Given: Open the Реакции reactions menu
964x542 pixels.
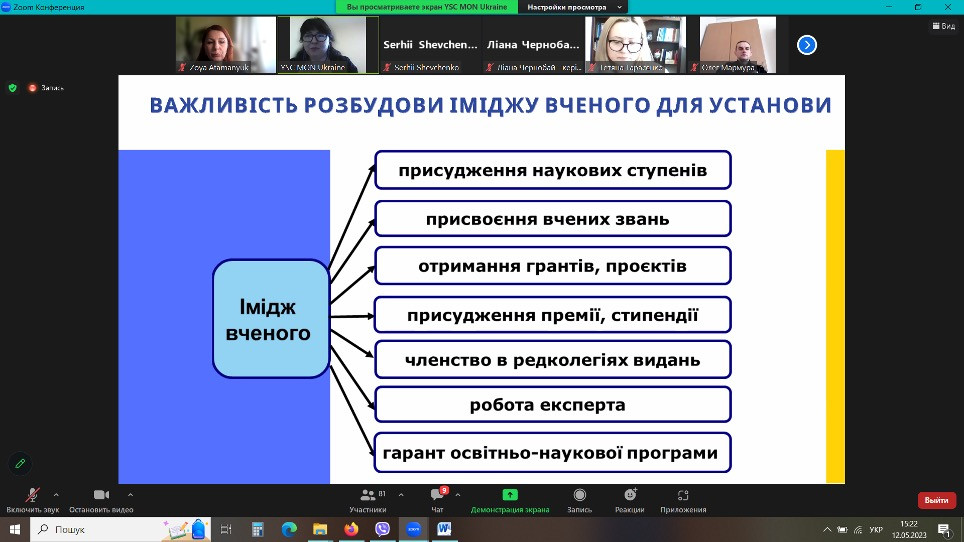Looking at the screenshot, I should point(630,495).
